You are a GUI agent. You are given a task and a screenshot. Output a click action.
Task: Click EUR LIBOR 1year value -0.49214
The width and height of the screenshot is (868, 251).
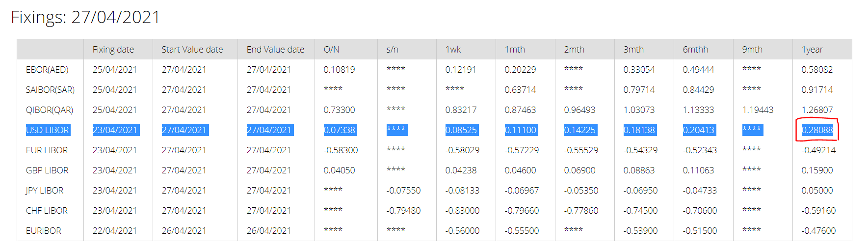click(818, 150)
